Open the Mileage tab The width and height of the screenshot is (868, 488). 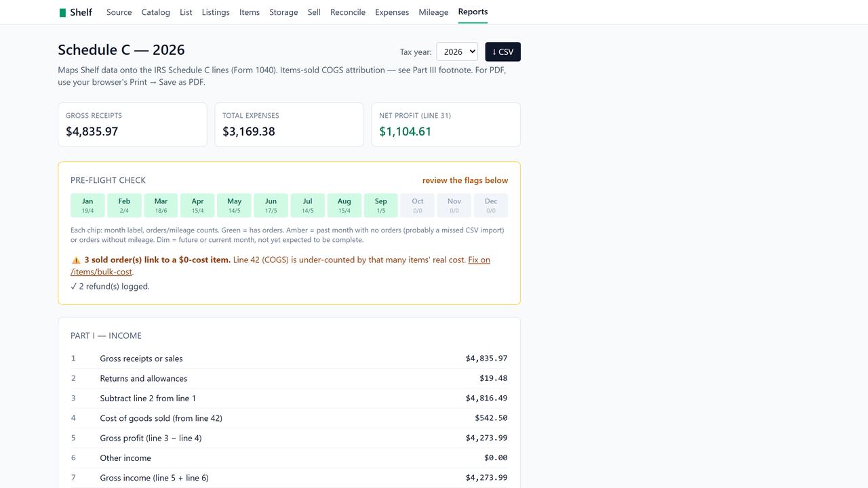pos(433,12)
